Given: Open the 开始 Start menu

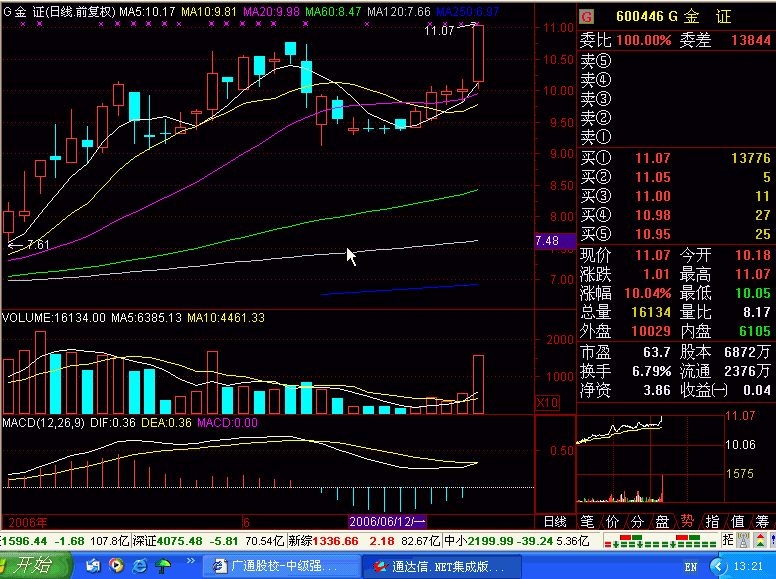Looking at the screenshot, I should click(36, 566).
